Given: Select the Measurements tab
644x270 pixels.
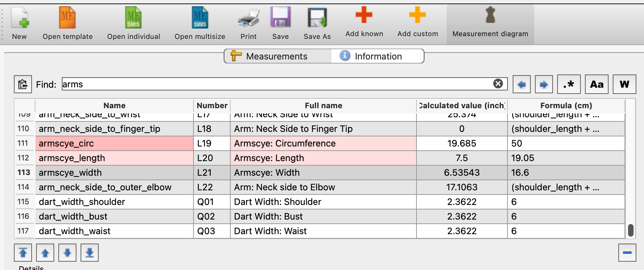Looking at the screenshot, I should 277,56.
